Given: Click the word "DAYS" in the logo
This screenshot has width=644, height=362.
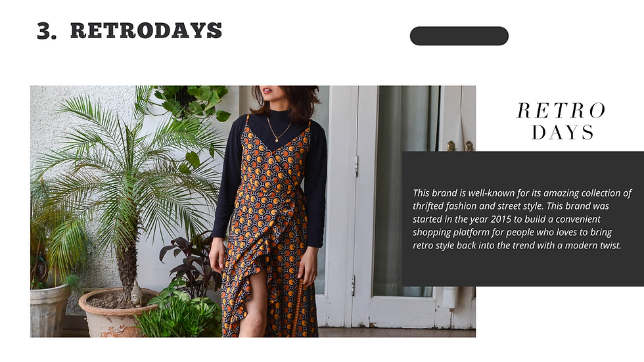Looking at the screenshot, I should 563,133.
